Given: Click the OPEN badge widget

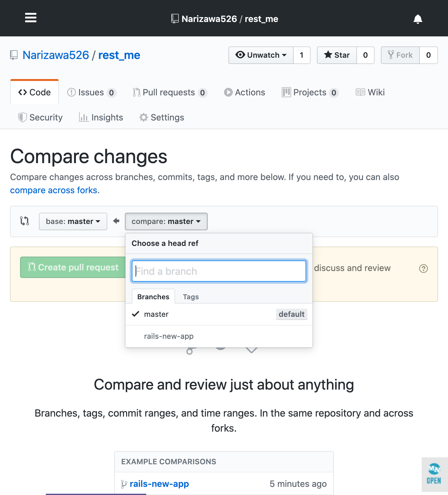Looking at the screenshot, I should [435, 474].
